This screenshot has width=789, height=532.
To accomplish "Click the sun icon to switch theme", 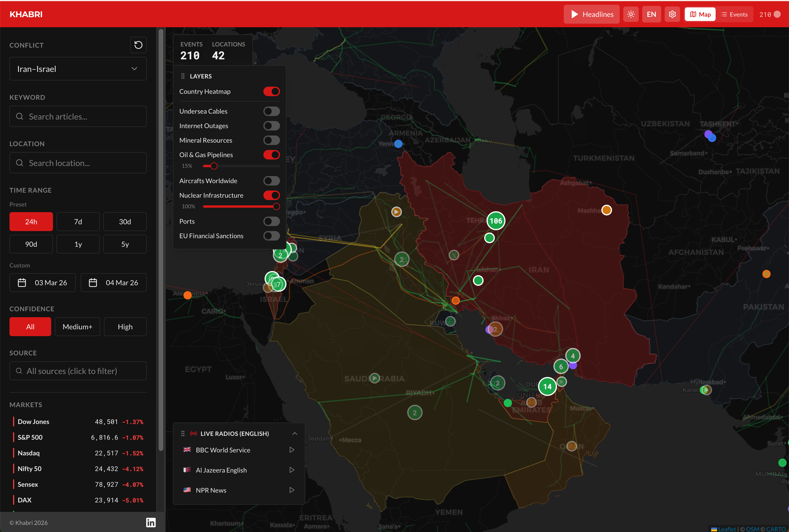I will (631, 14).
